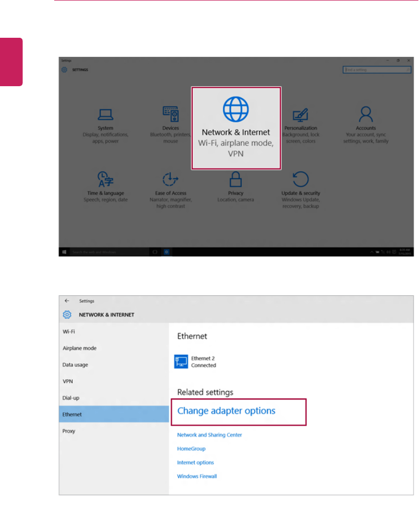Open Time & language settings tile
Screen dimensions: 420x507
click(106, 187)
